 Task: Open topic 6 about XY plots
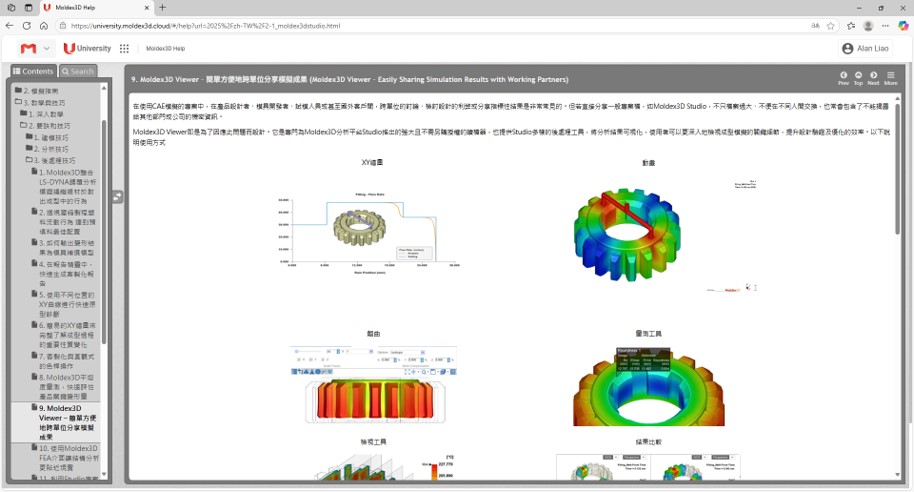pyautogui.click(x=67, y=335)
